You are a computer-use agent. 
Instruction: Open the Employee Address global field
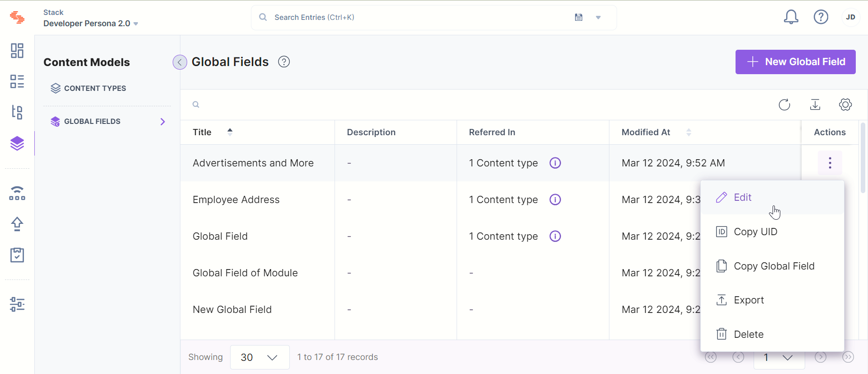[x=236, y=199]
